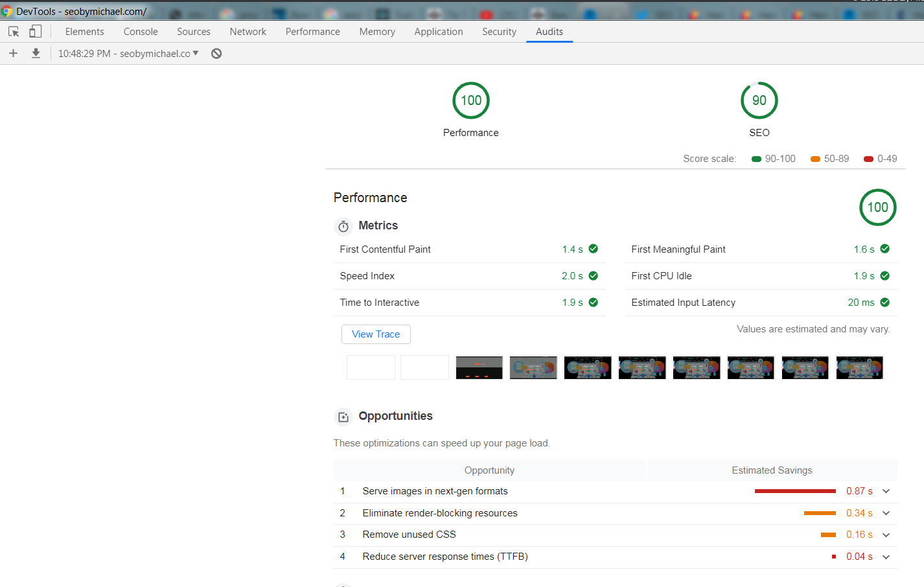The image size is (924, 587).
Task: Click the Estimated Input Latency 20 ms value
Action: click(861, 303)
